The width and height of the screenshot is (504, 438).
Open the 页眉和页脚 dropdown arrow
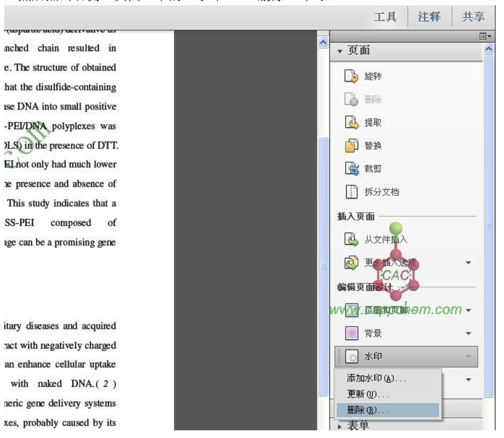(468, 311)
